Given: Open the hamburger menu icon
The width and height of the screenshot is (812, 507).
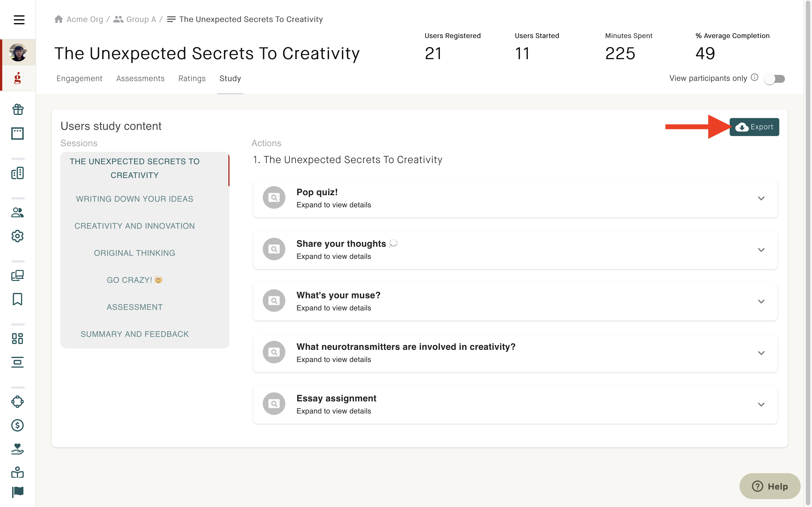Looking at the screenshot, I should click(x=19, y=19).
